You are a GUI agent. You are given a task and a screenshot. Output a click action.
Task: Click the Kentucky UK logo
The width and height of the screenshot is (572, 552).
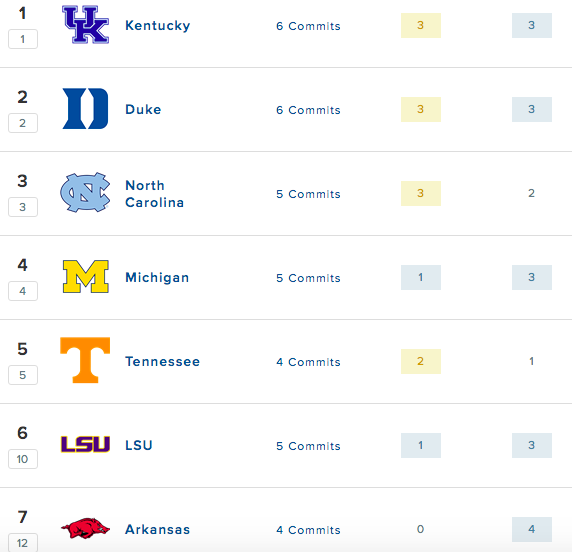tap(85, 24)
